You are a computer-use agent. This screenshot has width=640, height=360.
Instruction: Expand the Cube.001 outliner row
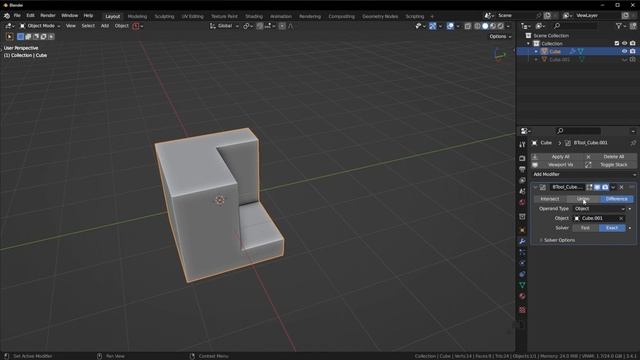click(536, 60)
